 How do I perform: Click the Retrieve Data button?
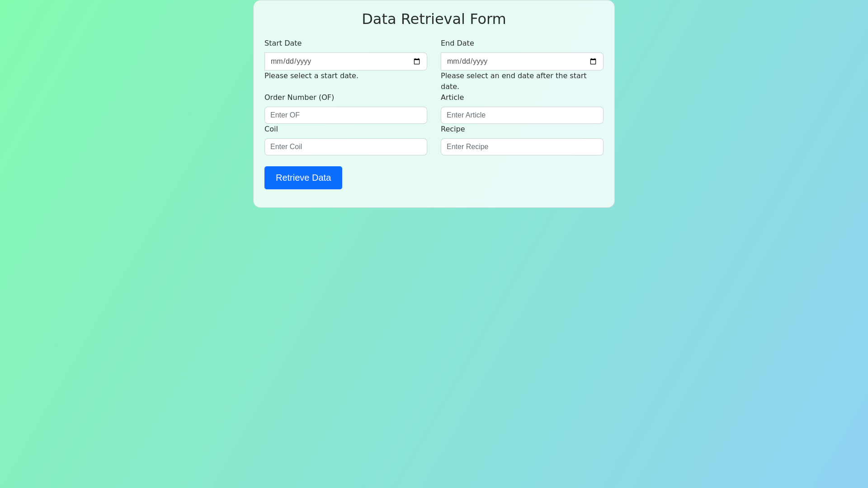[303, 178]
